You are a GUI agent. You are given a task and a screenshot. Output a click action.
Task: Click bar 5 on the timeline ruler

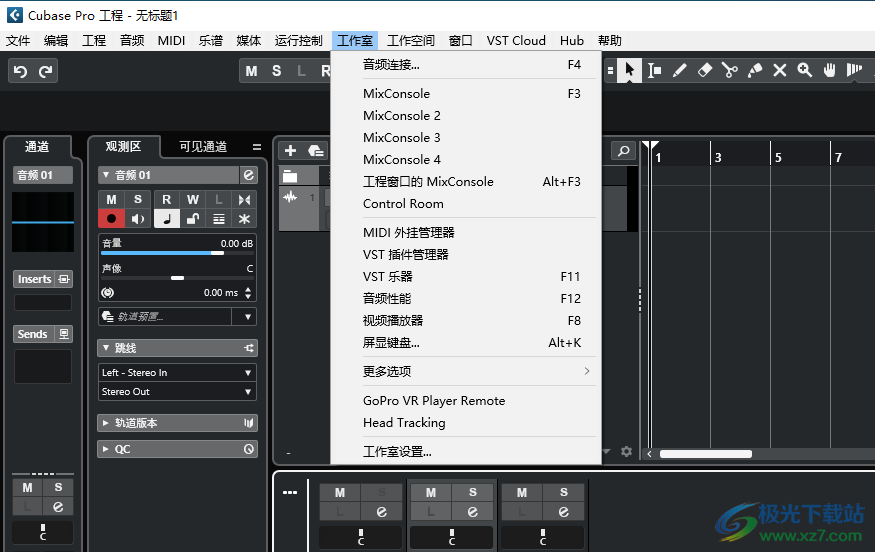click(x=778, y=158)
